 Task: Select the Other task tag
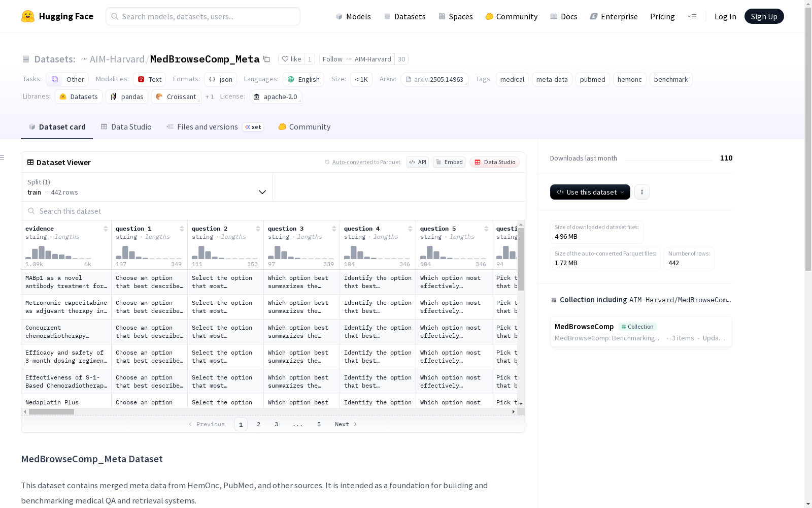[x=67, y=79]
